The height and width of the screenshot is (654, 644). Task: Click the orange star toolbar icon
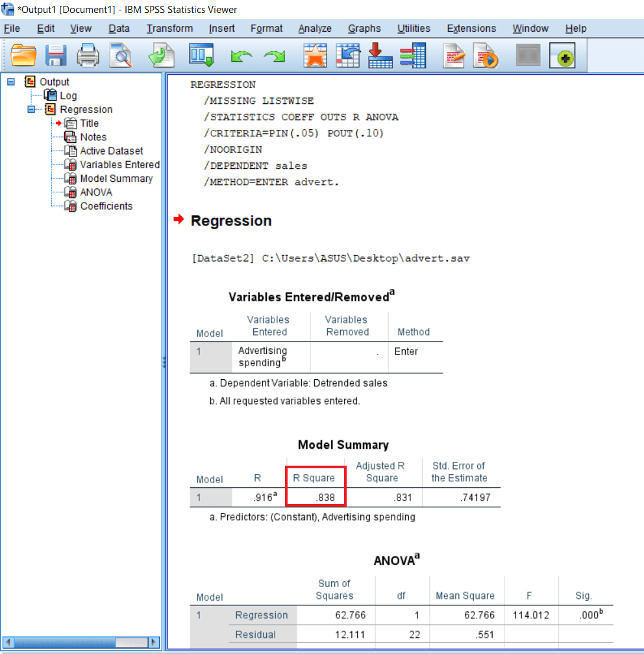tap(315, 55)
